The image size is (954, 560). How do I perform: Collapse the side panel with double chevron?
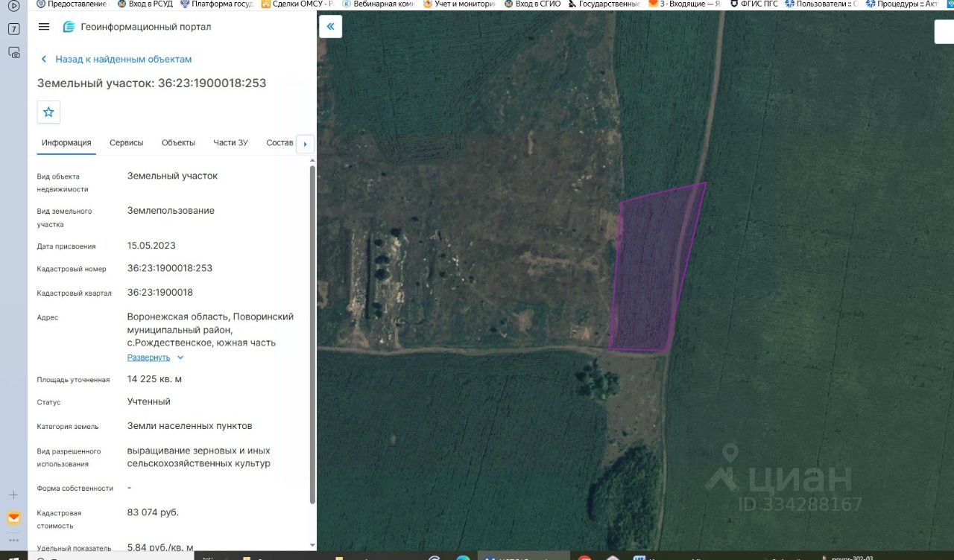pyautogui.click(x=330, y=27)
